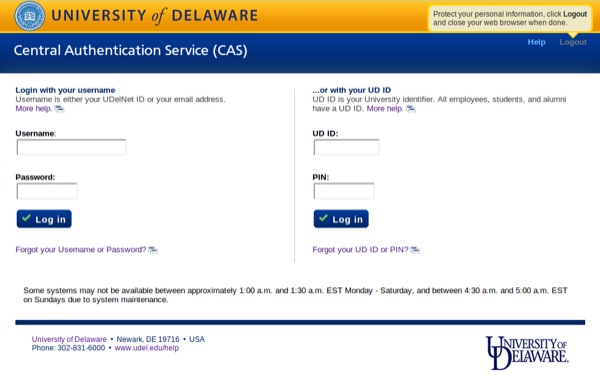This screenshot has height=375, width=600.
Task: Focus the PIN text field
Action: [344, 191]
